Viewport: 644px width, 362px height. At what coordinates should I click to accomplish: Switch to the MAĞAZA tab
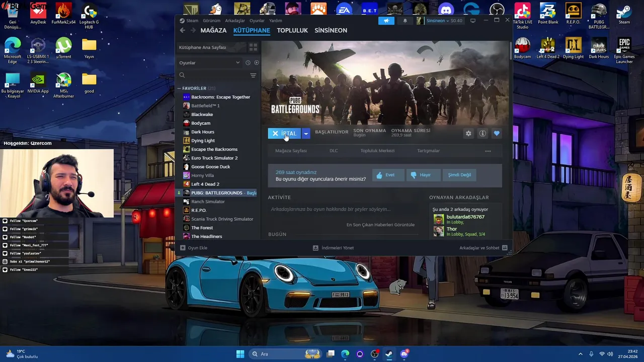click(213, 30)
